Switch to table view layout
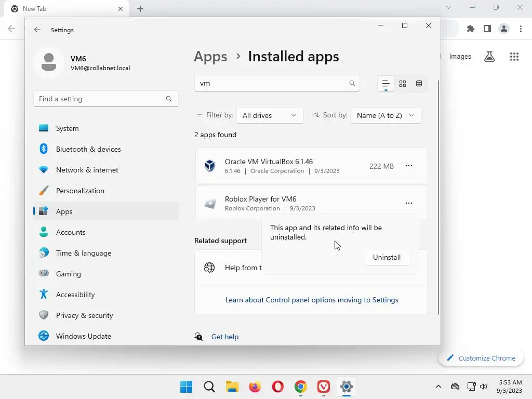532x399 pixels. point(419,84)
